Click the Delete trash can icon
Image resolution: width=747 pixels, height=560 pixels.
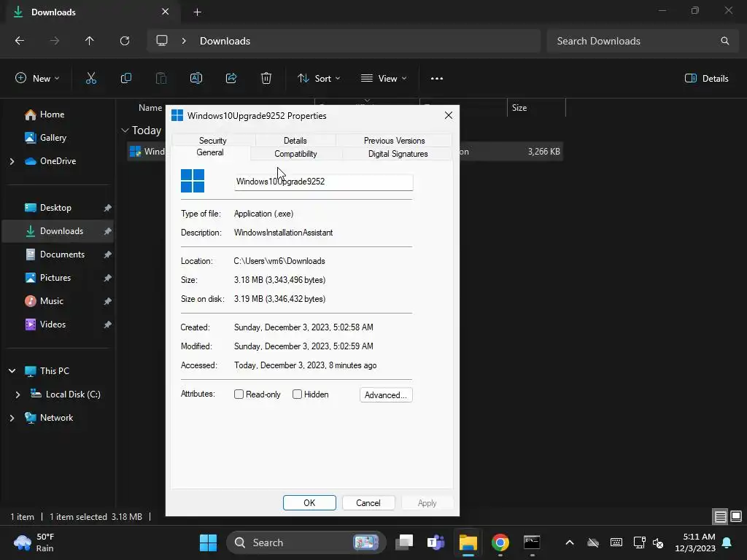[266, 79]
